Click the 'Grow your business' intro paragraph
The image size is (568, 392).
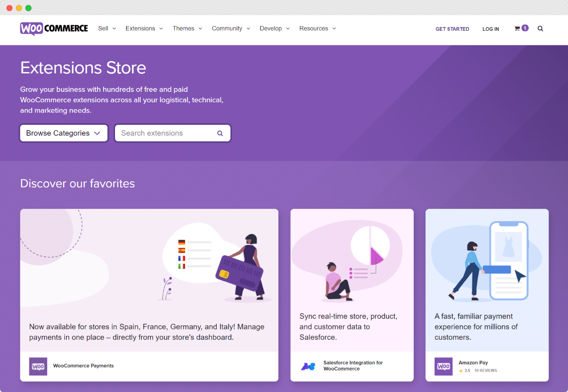coord(122,100)
